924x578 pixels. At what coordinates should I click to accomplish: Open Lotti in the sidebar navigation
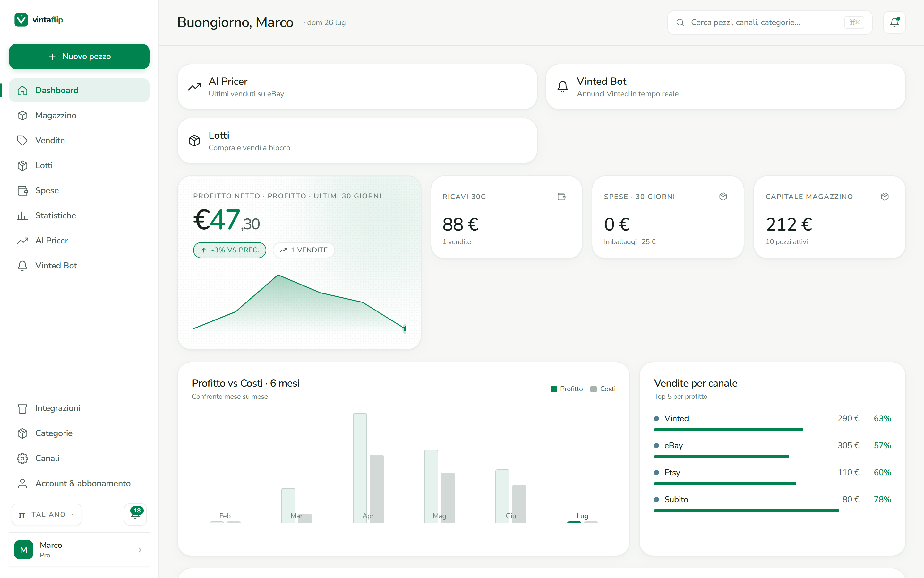[x=79, y=165]
